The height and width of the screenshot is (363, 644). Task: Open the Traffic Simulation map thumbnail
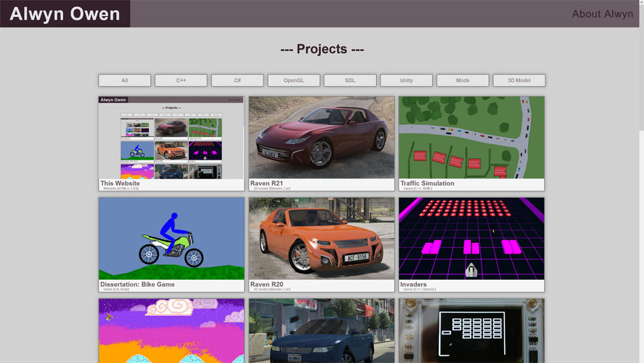click(x=472, y=138)
